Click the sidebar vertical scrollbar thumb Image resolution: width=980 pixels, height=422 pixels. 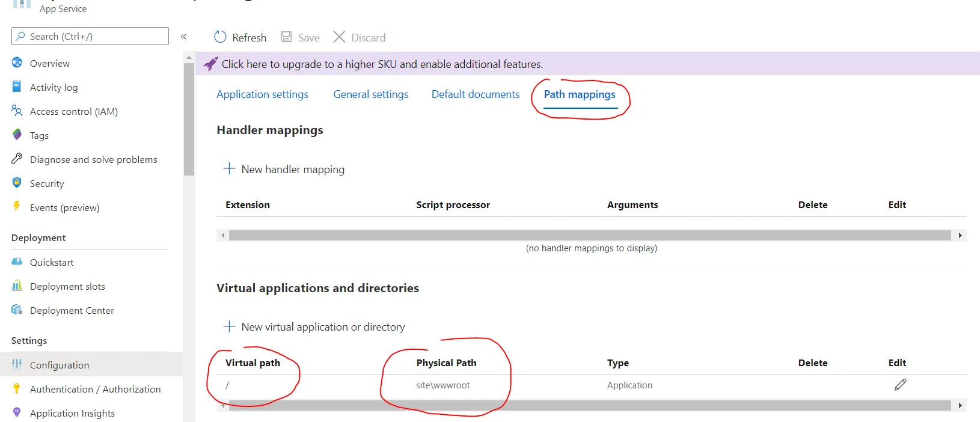coord(189,119)
